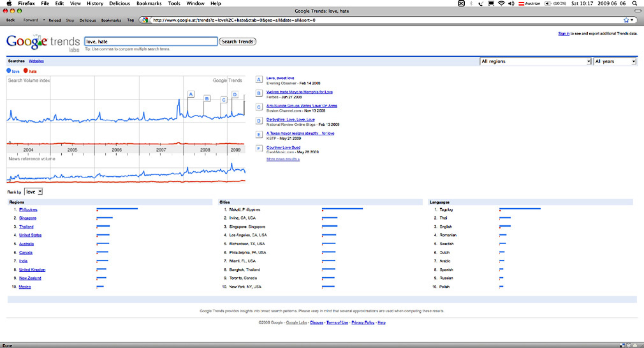
Task: Click the blue love legend dot
Action: [9, 71]
